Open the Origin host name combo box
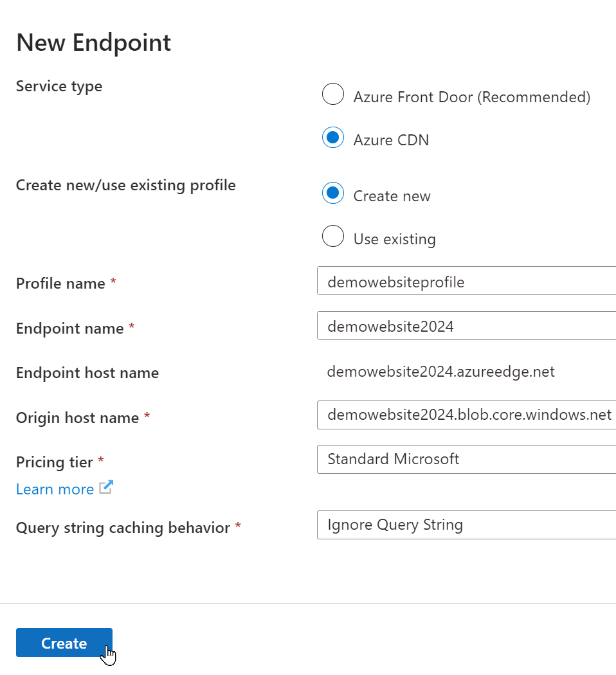616x675 pixels. coord(466,415)
